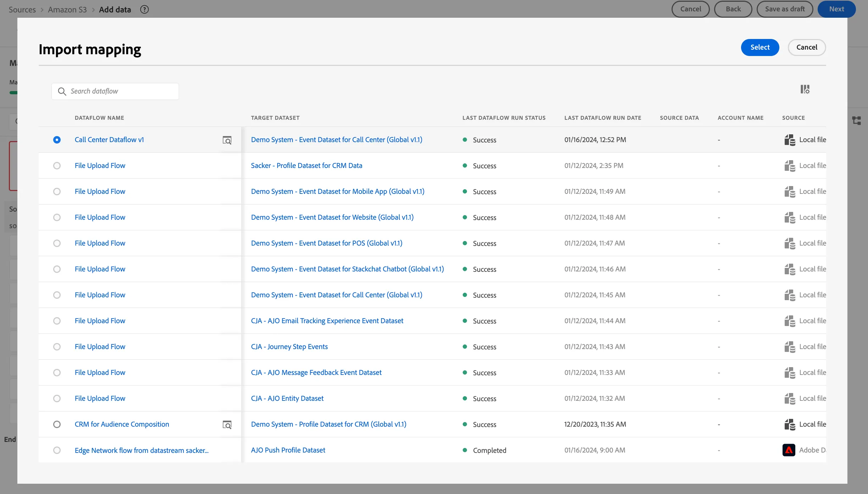The image size is (868, 494).
Task: Click Sources in breadcrumb
Action: [22, 10]
